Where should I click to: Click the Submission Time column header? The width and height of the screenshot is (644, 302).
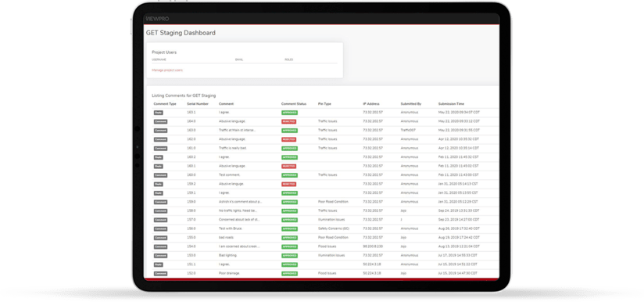(x=452, y=104)
